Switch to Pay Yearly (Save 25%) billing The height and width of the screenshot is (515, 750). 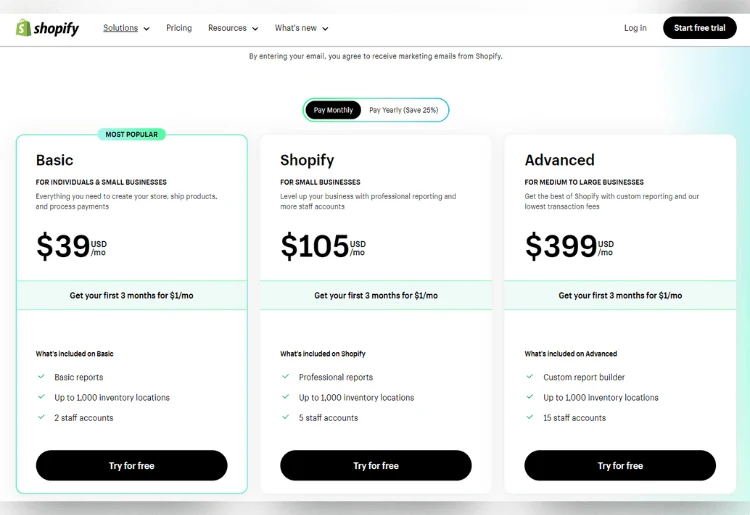[x=403, y=110]
